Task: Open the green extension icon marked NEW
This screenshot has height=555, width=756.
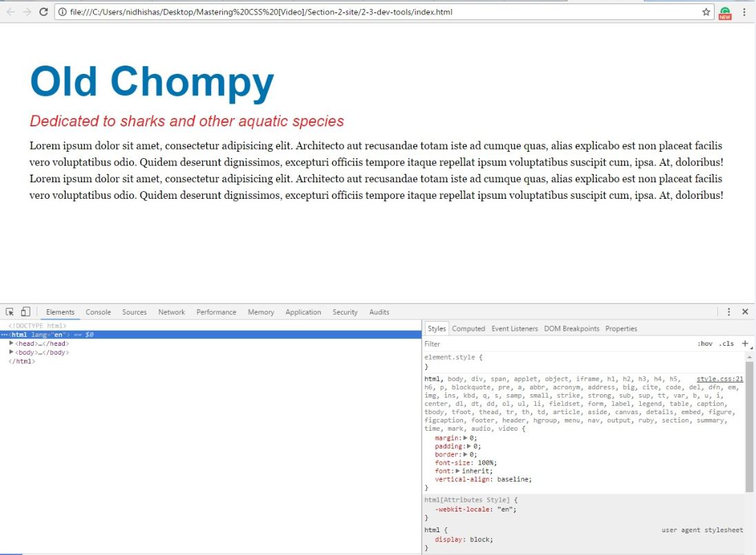Action: tap(725, 12)
